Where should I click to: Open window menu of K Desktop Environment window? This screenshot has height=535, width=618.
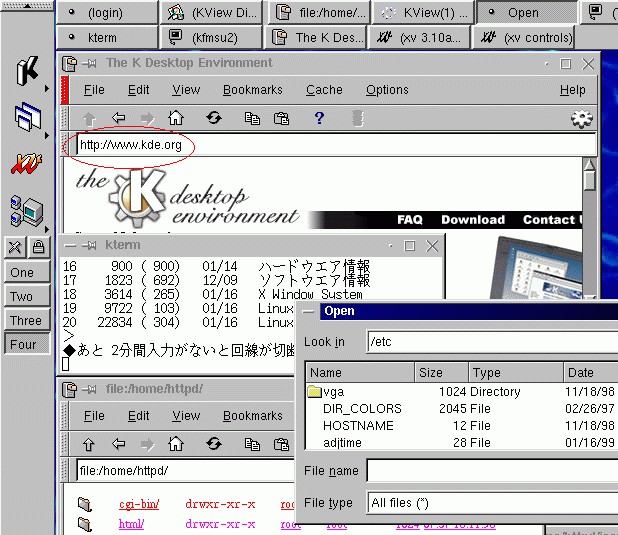[70, 63]
